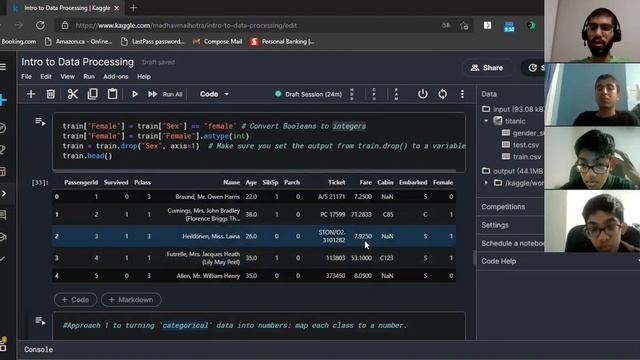Viewport: 640px width, 360px height.
Task: Expand the /kaggle/working folder
Action: (486, 182)
